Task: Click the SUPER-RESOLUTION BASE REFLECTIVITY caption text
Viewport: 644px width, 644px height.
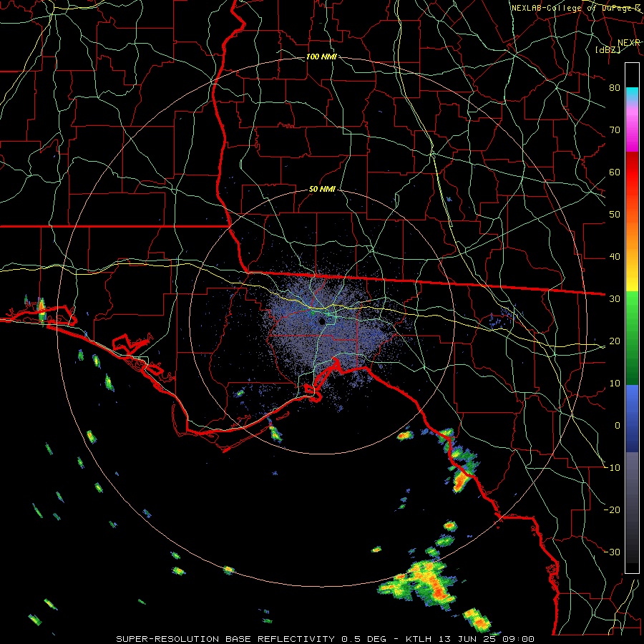Action: tap(225, 639)
